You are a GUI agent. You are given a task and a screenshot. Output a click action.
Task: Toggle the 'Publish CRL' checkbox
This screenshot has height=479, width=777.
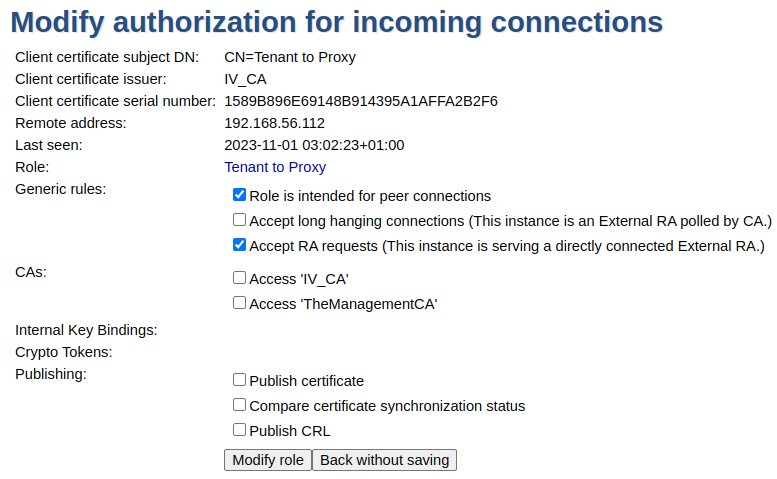(239, 430)
